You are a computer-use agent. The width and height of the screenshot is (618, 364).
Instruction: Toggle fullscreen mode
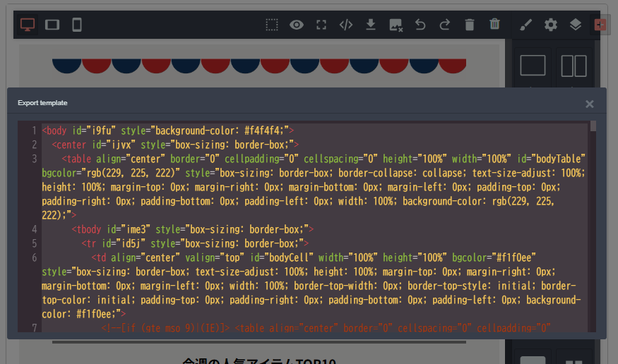tap(321, 25)
